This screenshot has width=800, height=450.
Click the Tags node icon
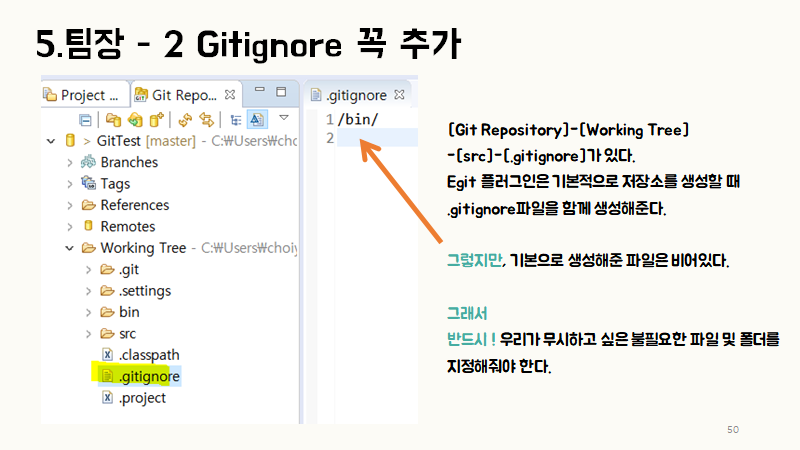click(89, 184)
